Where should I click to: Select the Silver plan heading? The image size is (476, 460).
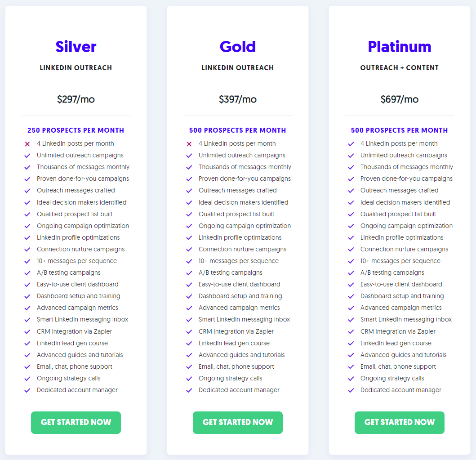click(76, 47)
